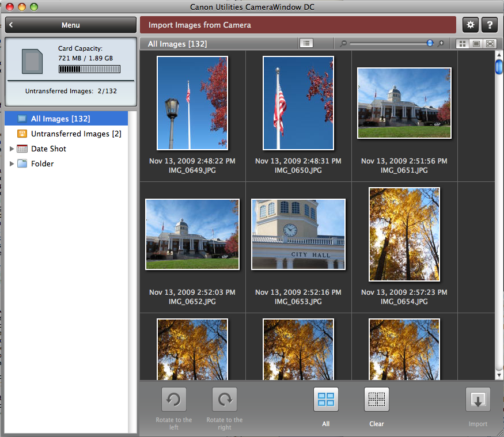Click the All select button

click(326, 400)
